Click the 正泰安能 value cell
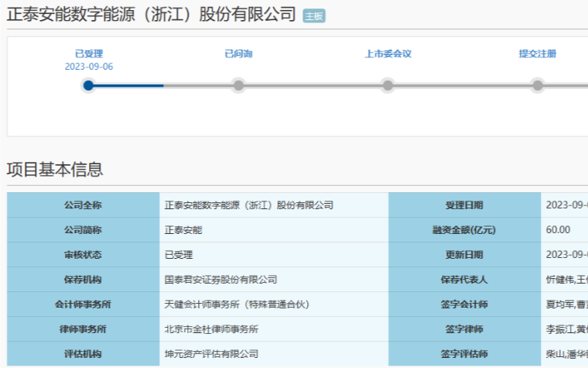 coord(274,230)
